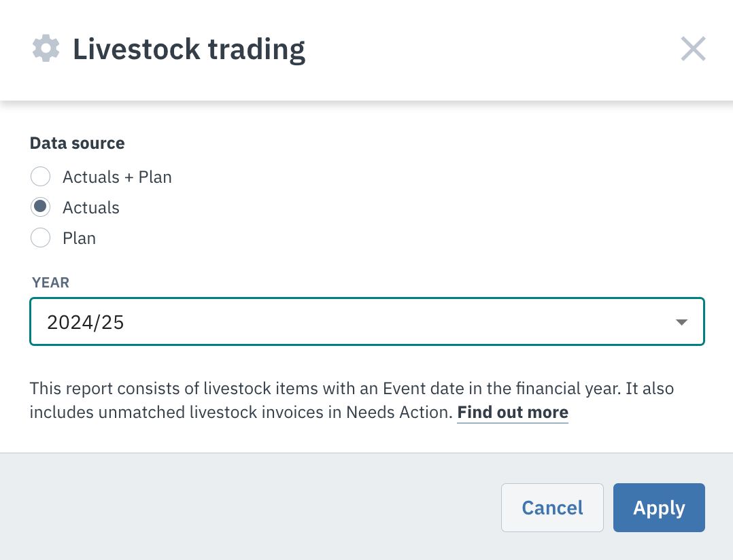The height and width of the screenshot is (560, 733).
Task: Apply the livestock trading settings
Action: tap(658, 507)
